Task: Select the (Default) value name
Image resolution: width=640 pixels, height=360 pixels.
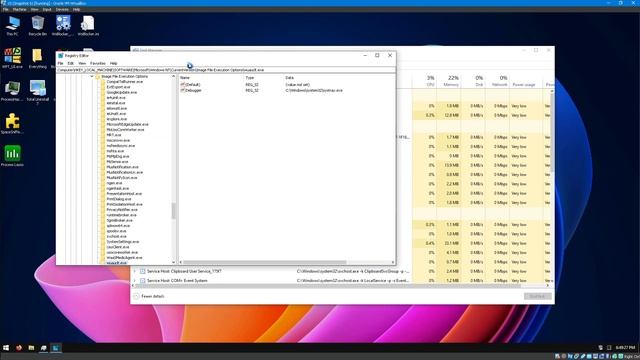Action: coord(193,84)
